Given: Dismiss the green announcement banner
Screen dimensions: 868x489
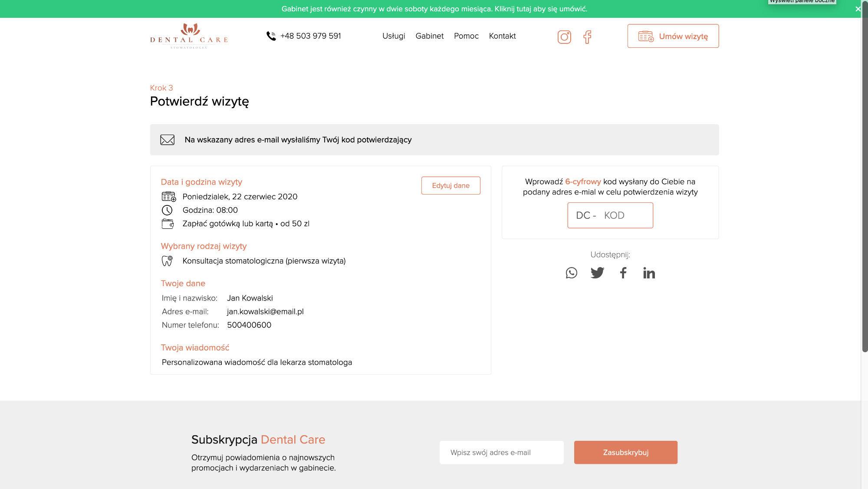Looking at the screenshot, I should click(x=858, y=9).
